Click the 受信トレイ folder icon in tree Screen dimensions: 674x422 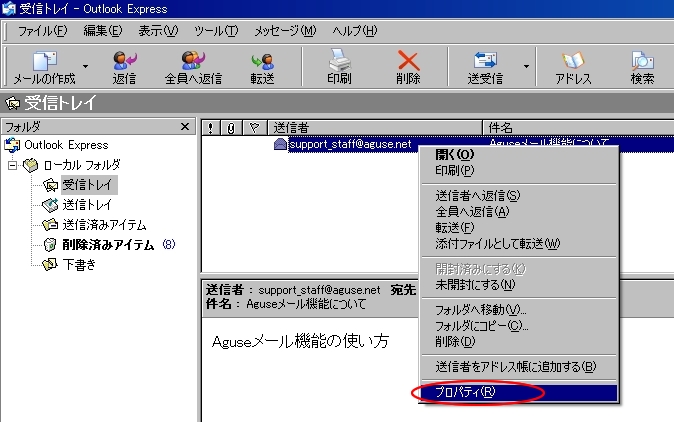click(x=50, y=185)
